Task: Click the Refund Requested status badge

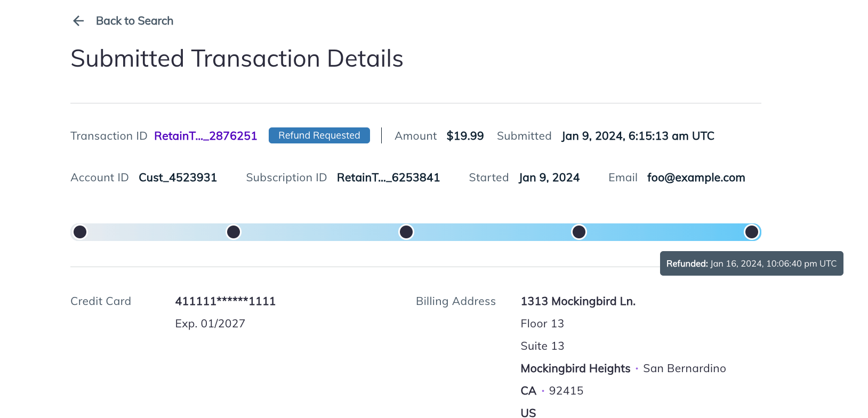Action: (319, 135)
